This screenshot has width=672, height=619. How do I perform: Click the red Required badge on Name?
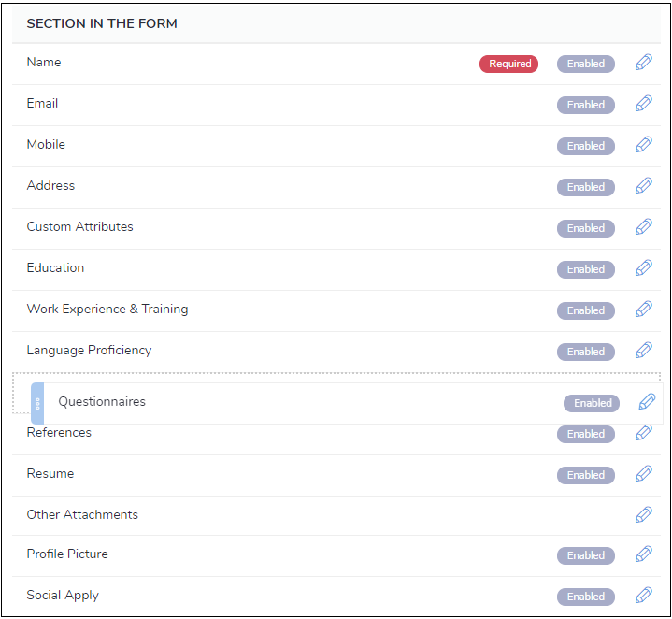coord(509,64)
